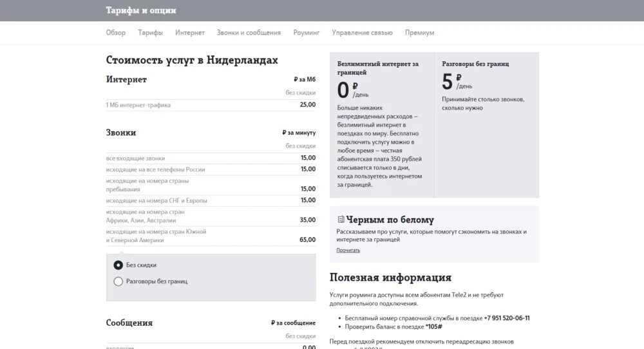Switch to Управление связью tab
Viewport: 644px width, 349px height.
coord(362,32)
